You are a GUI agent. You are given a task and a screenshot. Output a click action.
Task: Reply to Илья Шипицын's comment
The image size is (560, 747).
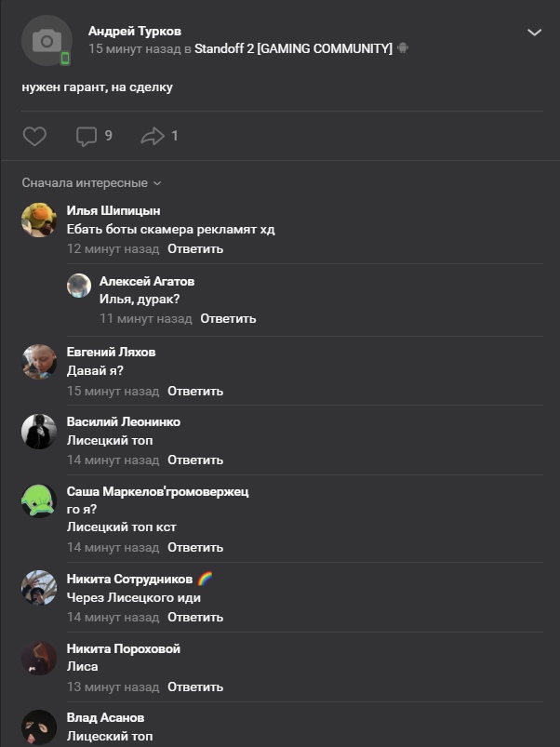195,249
